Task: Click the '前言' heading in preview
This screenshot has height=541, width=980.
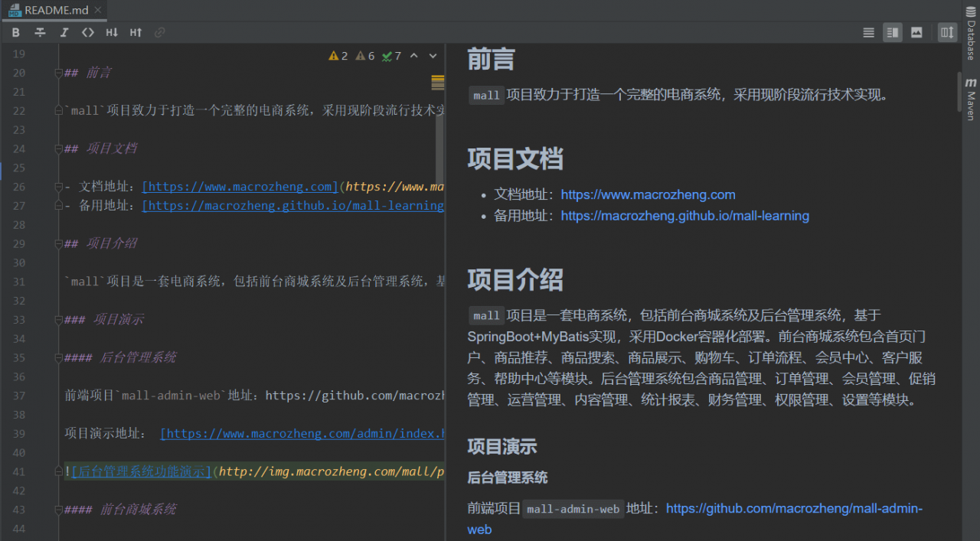Action: coord(491,60)
